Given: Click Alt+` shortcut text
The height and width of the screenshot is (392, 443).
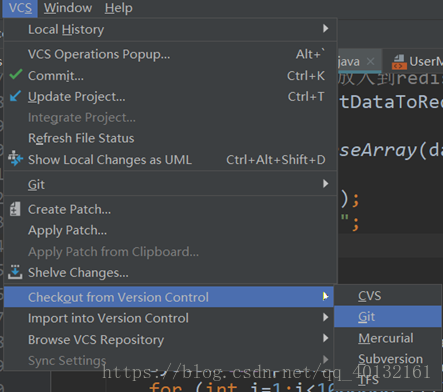Looking at the screenshot, I should tap(310, 54).
